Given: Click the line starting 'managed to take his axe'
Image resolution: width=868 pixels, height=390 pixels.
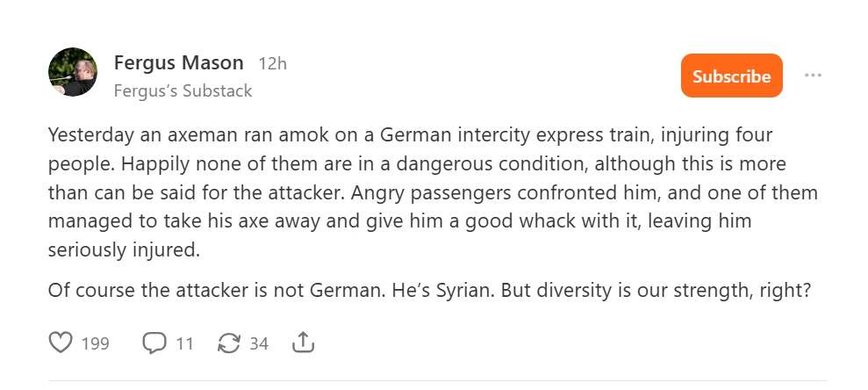Looking at the screenshot, I should point(399,221).
